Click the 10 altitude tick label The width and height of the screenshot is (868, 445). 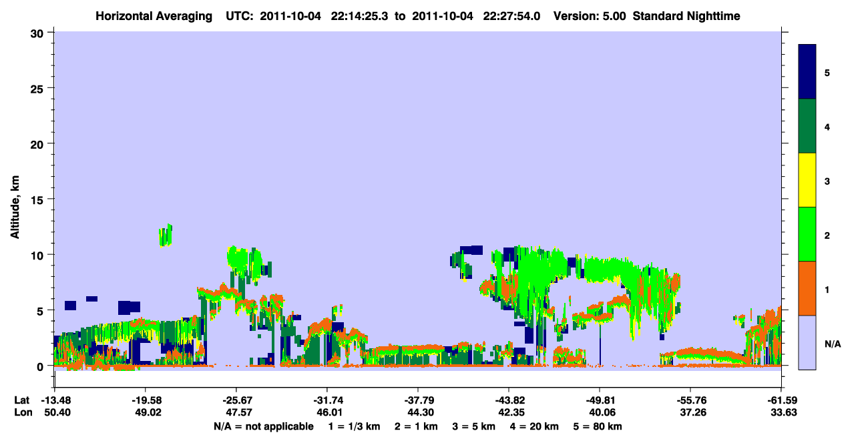coord(39,255)
